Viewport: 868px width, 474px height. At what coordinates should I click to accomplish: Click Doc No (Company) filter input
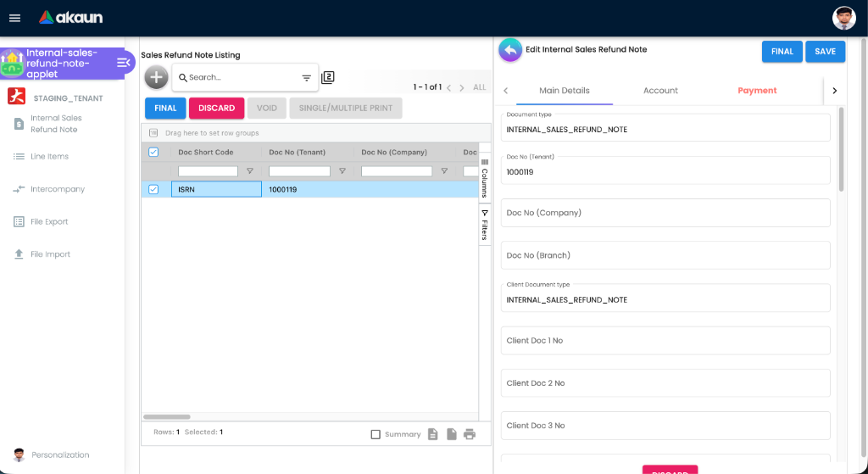[x=397, y=171]
